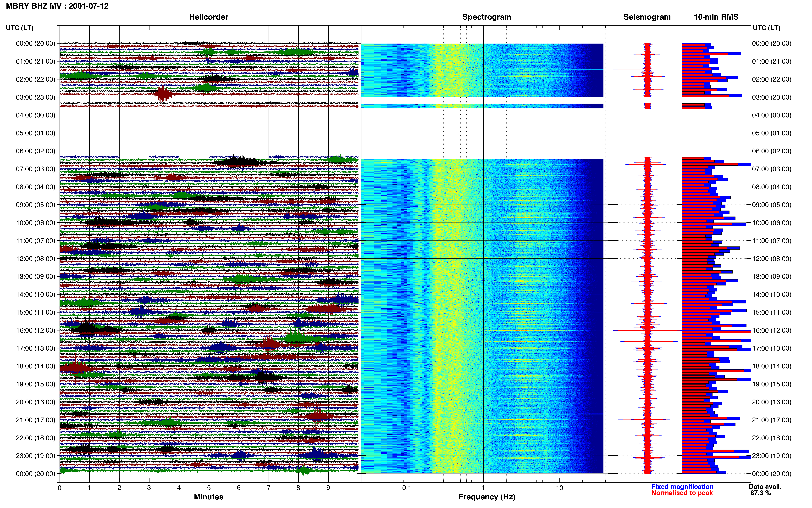Click the 87.3 % data availability value
The height and width of the screenshot is (508, 812).
pos(761,493)
